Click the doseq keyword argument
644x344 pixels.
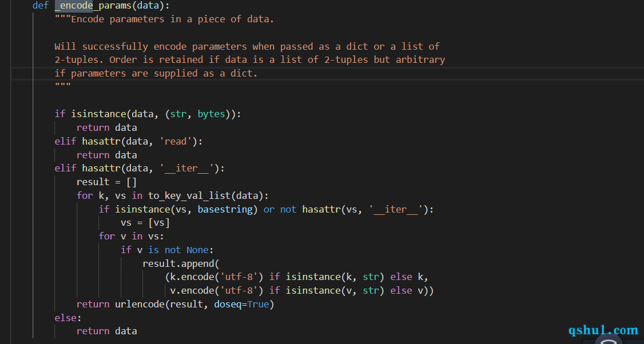(228, 304)
